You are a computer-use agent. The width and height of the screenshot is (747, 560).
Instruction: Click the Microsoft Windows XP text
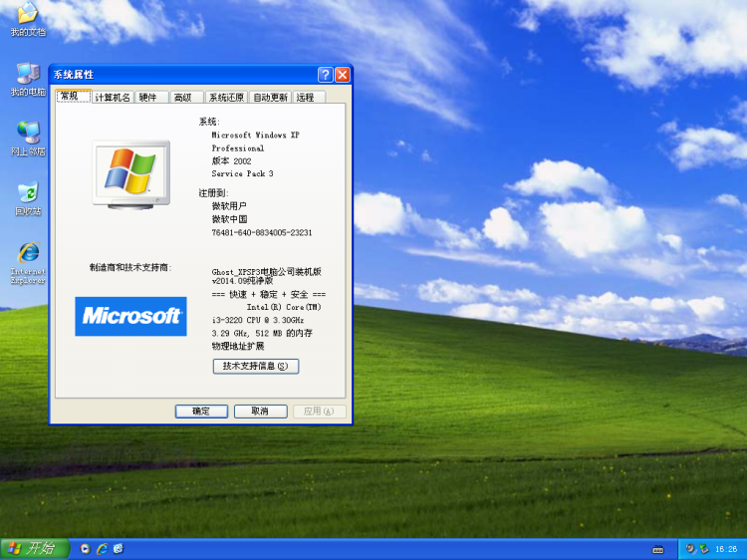255,135
